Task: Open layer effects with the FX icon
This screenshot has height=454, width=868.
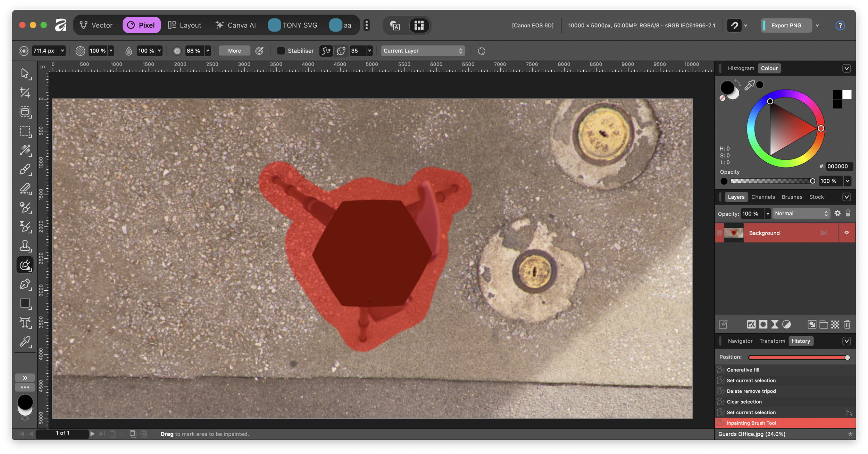Action: tap(751, 324)
